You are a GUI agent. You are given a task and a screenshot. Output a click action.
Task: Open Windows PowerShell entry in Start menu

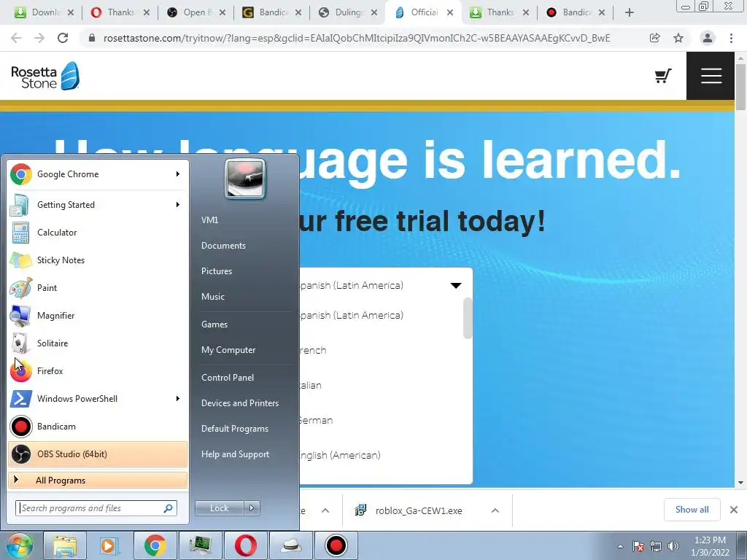pyautogui.click(x=98, y=399)
